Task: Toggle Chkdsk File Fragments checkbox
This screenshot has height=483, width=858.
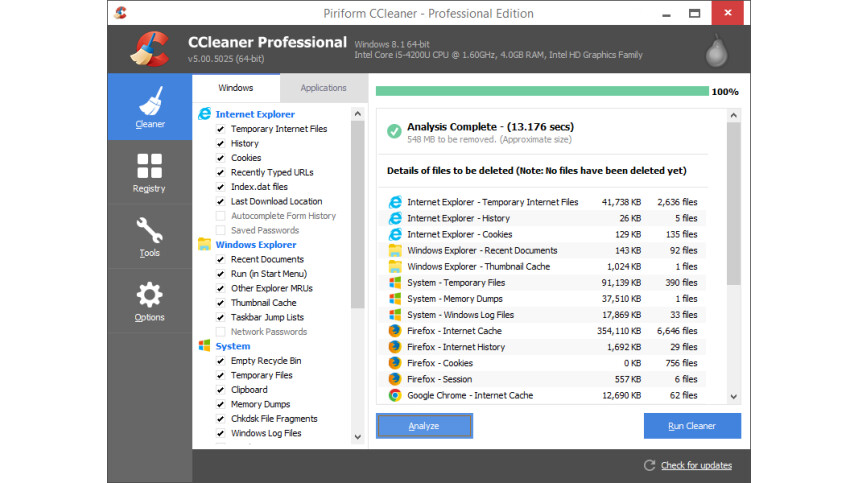Action: [x=221, y=419]
